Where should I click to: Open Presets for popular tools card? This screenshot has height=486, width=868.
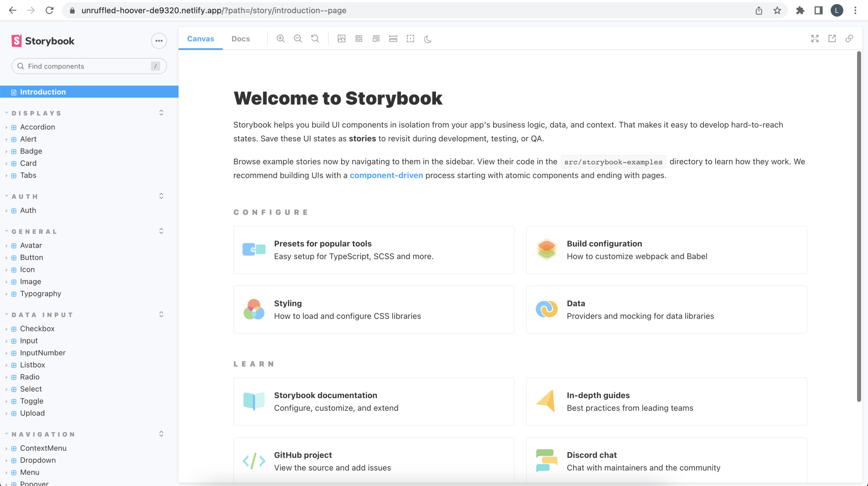(374, 250)
